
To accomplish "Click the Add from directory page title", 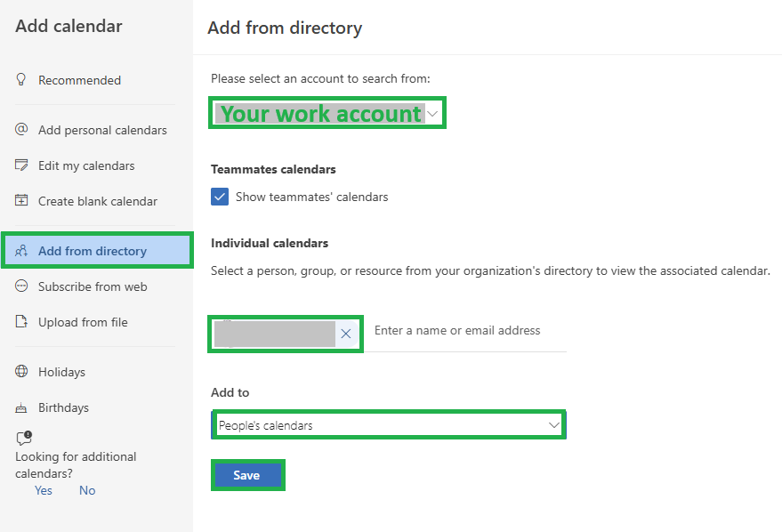I will point(285,28).
